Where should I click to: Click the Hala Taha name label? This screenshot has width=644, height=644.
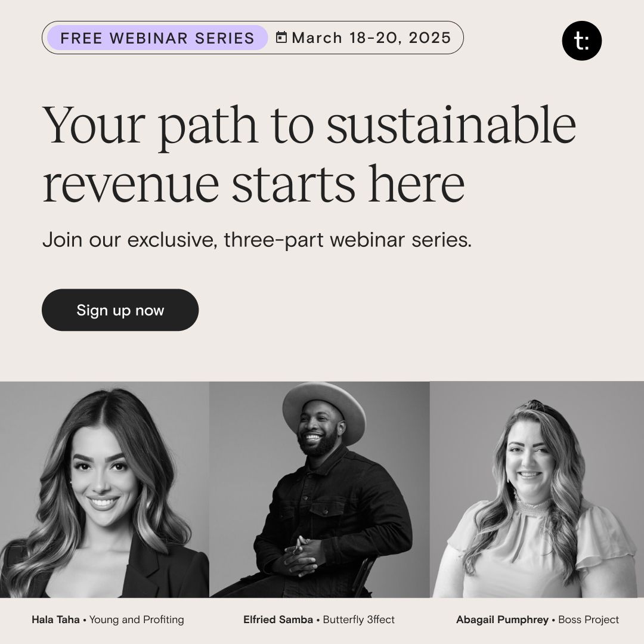(55, 620)
